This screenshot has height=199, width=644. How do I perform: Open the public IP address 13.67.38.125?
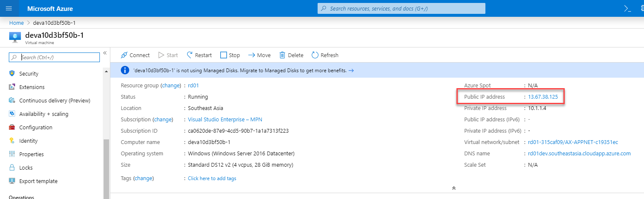point(543,97)
